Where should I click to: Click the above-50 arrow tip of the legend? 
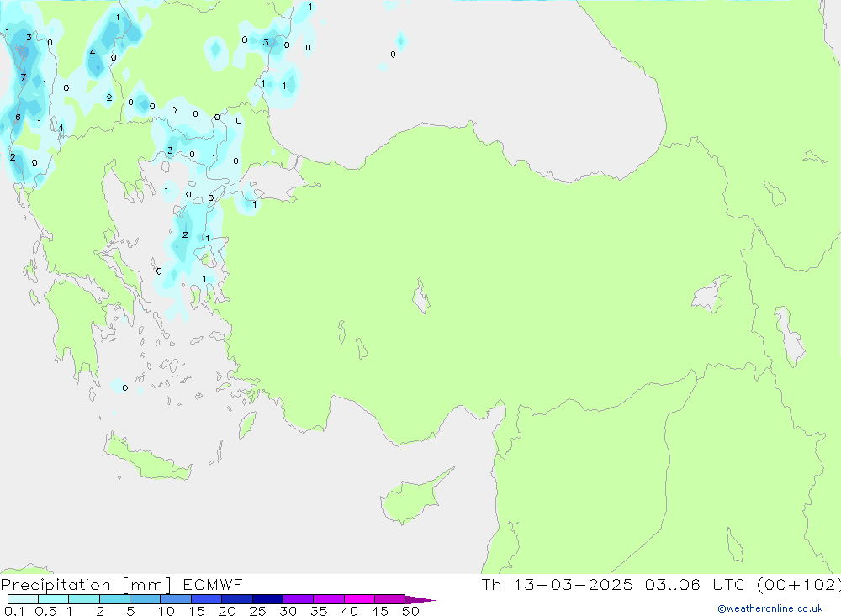click(420, 599)
